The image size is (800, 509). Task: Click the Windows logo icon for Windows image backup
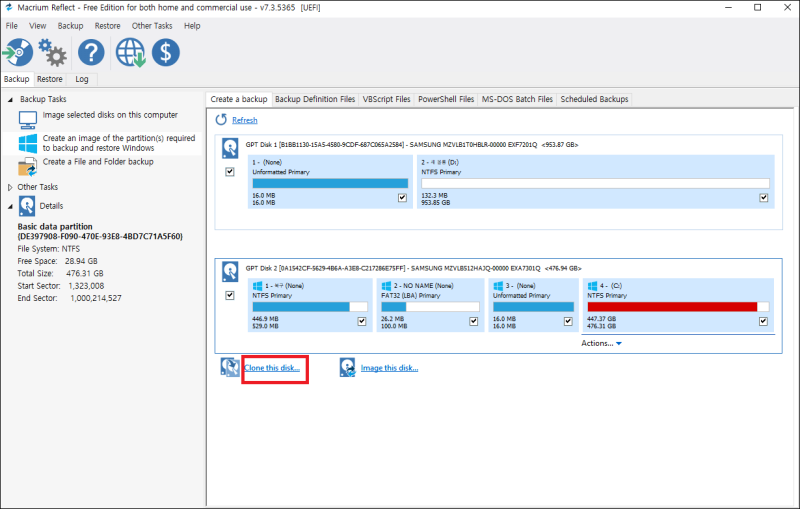pyautogui.click(x=28, y=143)
